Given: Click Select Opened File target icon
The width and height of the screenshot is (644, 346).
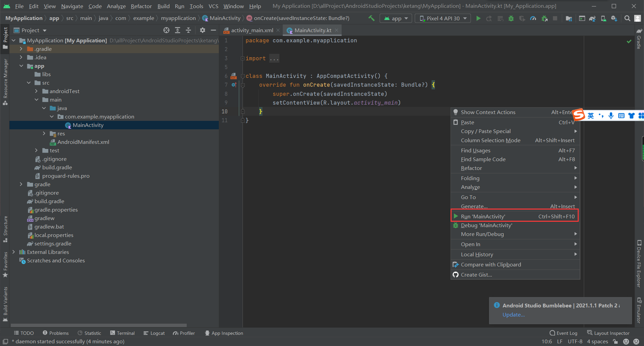Looking at the screenshot, I should coord(166,30).
